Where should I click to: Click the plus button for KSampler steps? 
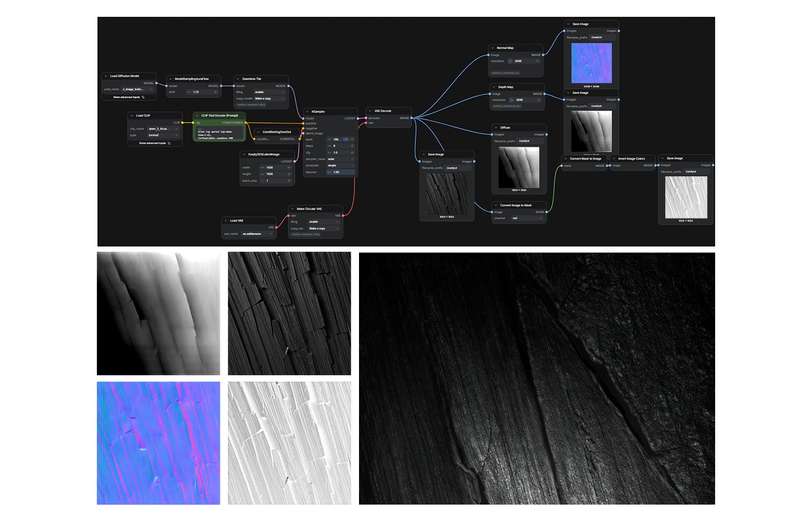352,146
